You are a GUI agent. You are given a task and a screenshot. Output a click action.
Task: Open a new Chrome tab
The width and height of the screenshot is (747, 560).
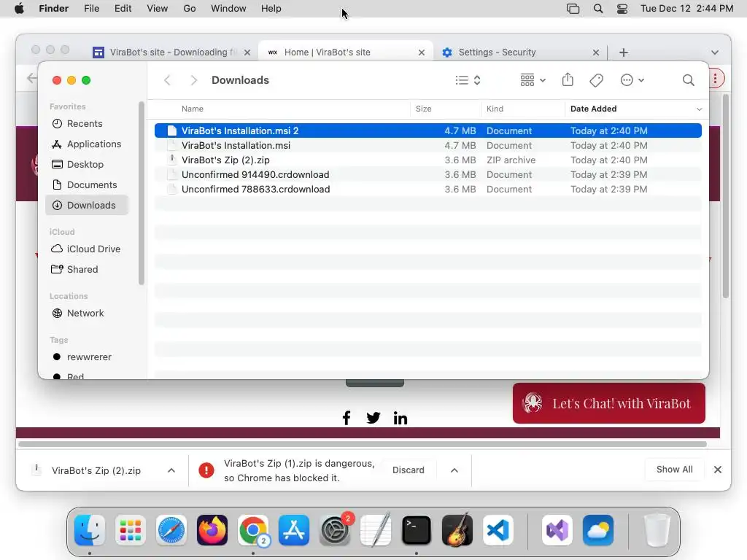623,52
